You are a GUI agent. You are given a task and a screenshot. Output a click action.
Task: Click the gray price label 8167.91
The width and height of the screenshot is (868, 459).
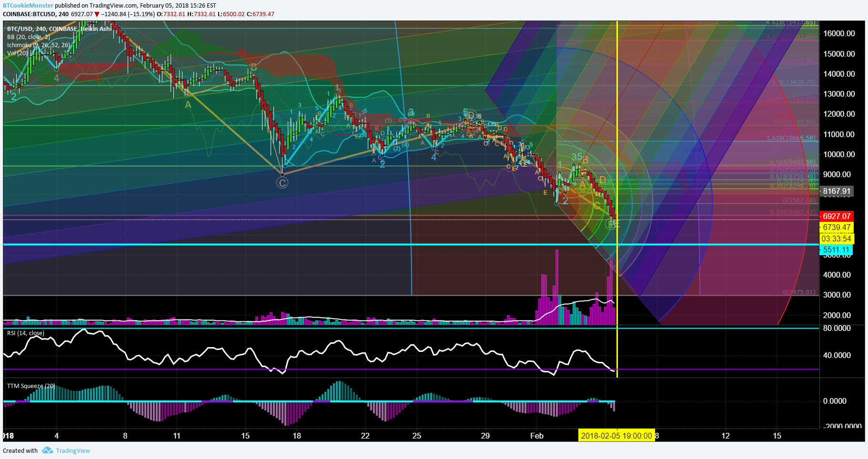[x=837, y=191]
